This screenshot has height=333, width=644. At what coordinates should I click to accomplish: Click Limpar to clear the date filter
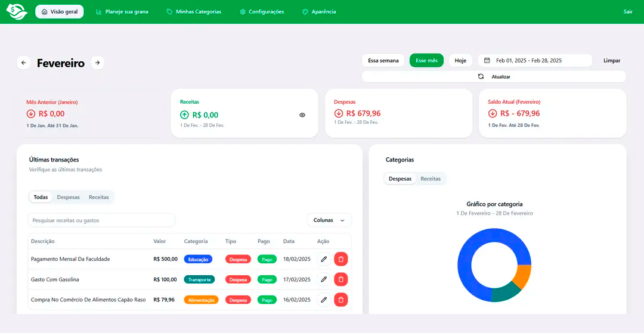point(612,60)
